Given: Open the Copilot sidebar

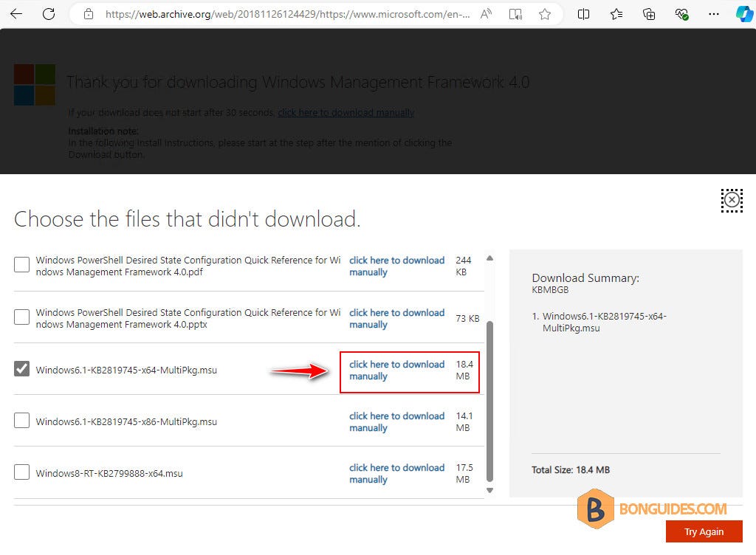Looking at the screenshot, I should [x=744, y=13].
